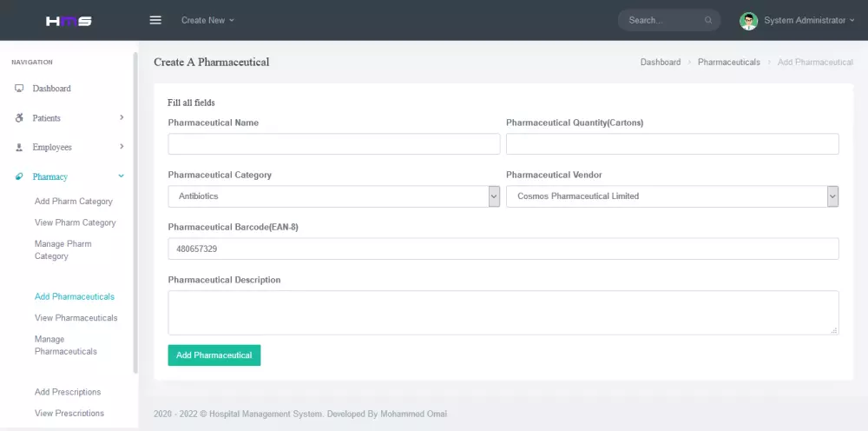Toggle the hamburger sidebar menu icon

(155, 20)
